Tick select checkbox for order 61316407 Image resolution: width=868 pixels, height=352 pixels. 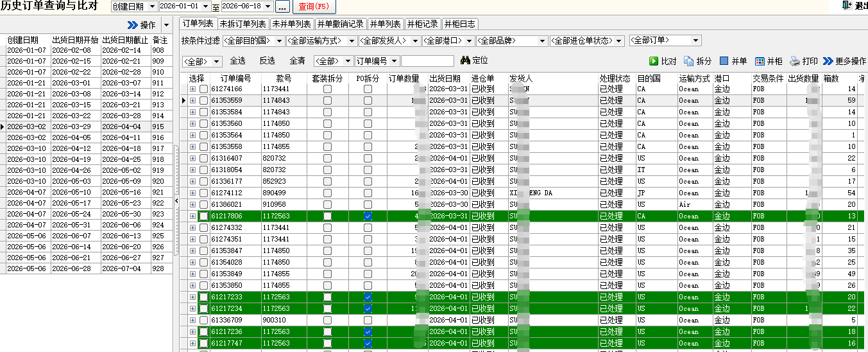[203, 159]
